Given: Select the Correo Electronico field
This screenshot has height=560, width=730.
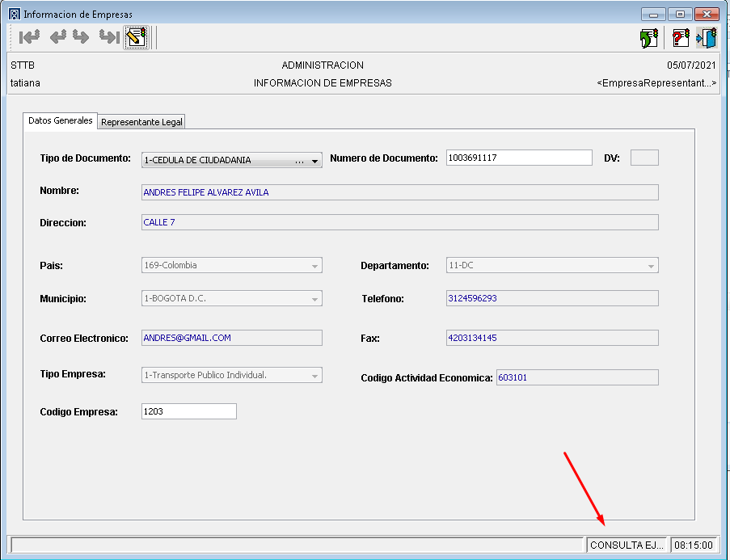Looking at the screenshot, I should pos(231,338).
